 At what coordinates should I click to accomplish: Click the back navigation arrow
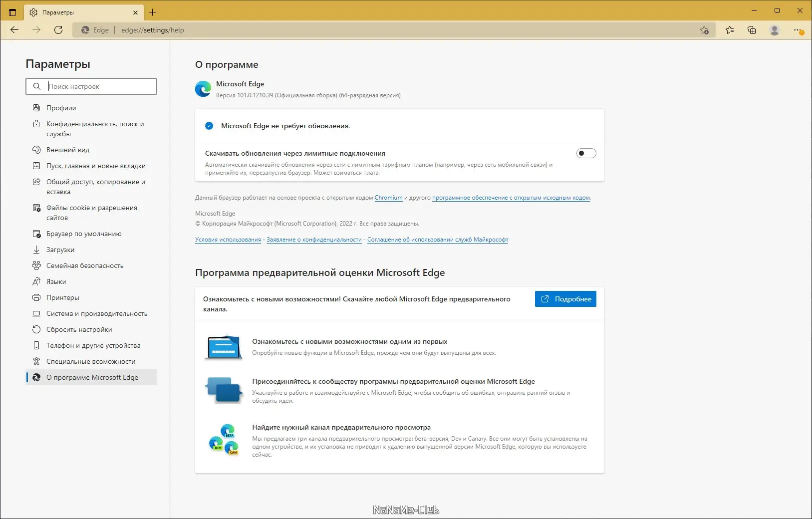(x=14, y=30)
